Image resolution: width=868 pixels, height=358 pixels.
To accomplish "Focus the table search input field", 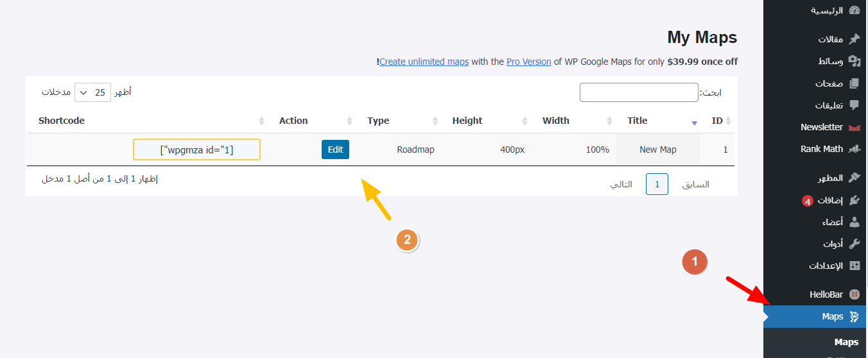I will point(639,92).
